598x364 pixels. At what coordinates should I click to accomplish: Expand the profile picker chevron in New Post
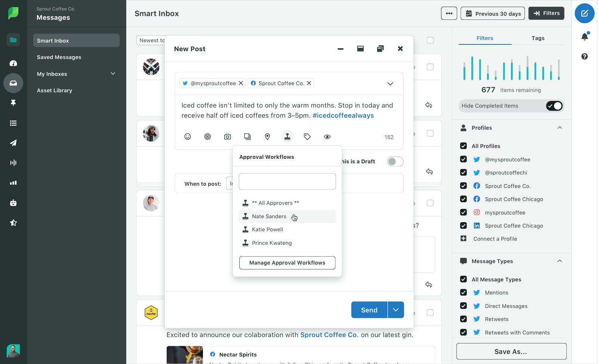(x=390, y=83)
